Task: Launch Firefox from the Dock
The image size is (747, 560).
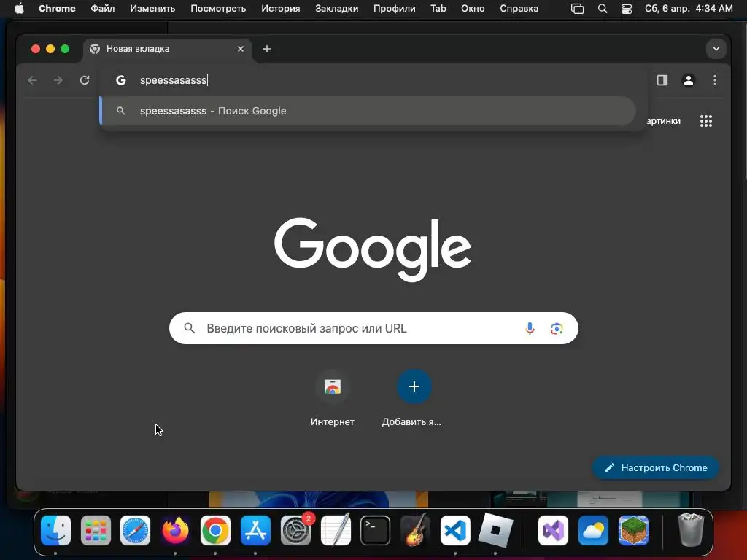Action: pyautogui.click(x=175, y=531)
